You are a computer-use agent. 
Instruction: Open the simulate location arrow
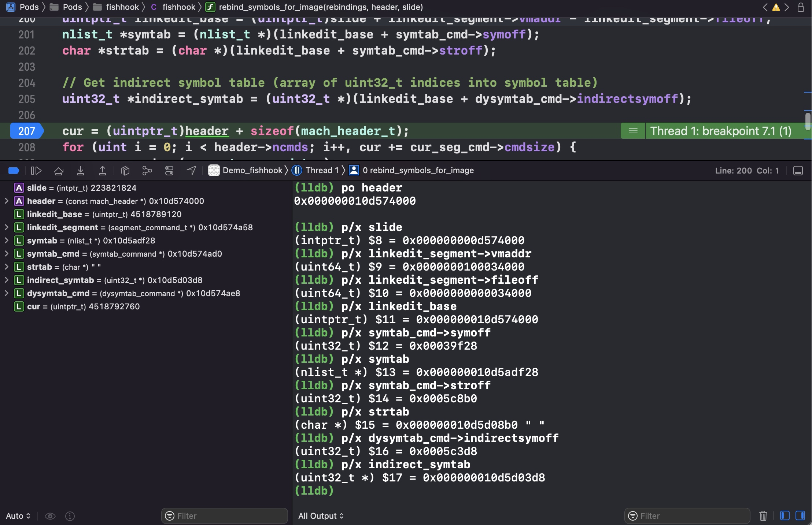(x=191, y=171)
